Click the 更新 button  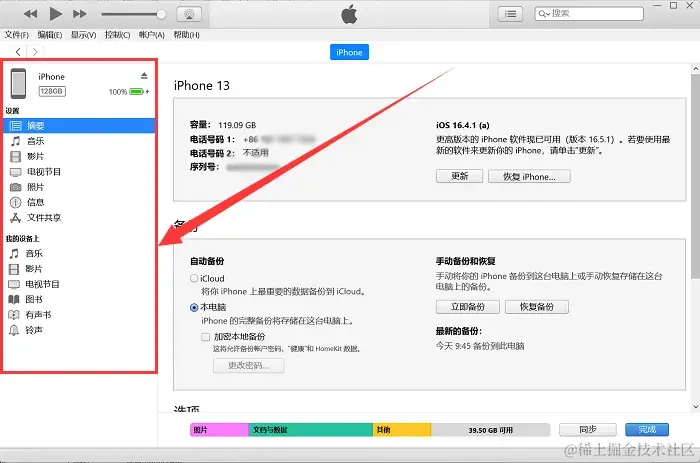tap(459, 176)
